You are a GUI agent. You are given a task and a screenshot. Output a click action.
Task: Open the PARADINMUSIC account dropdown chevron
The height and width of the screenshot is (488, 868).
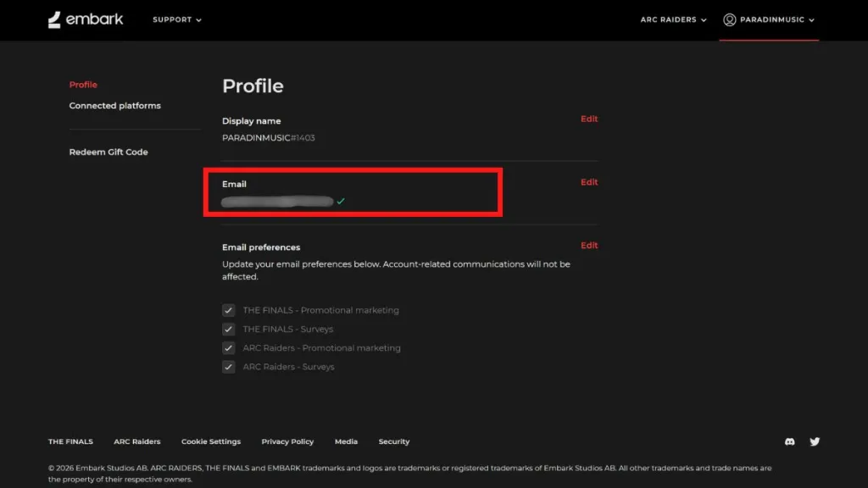(x=811, y=20)
